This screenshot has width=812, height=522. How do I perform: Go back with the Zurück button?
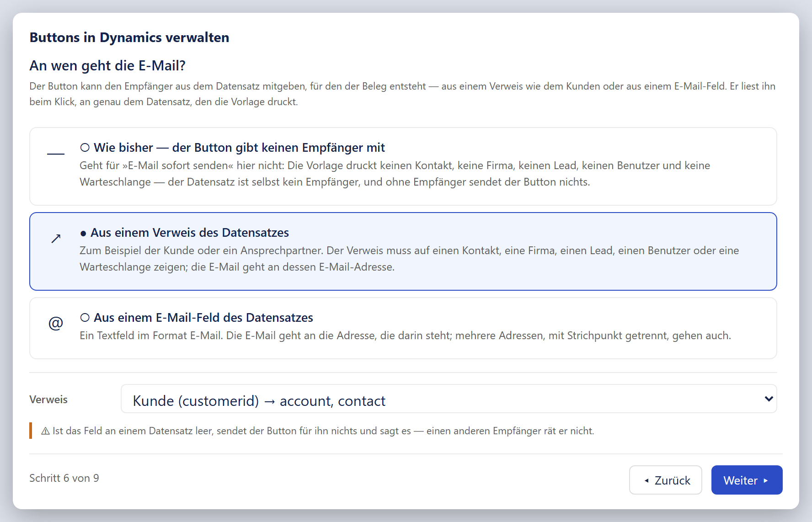coord(665,480)
